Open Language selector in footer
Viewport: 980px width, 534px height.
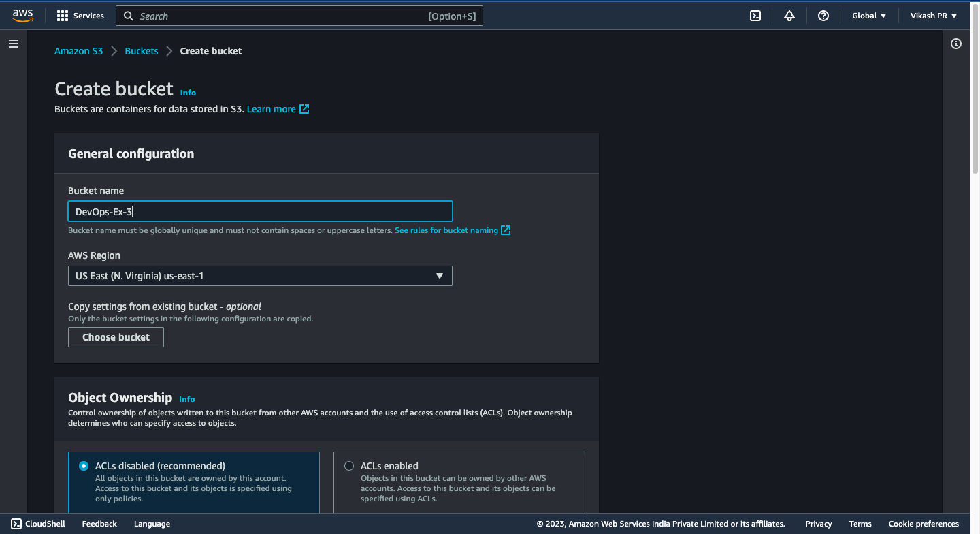152,524
